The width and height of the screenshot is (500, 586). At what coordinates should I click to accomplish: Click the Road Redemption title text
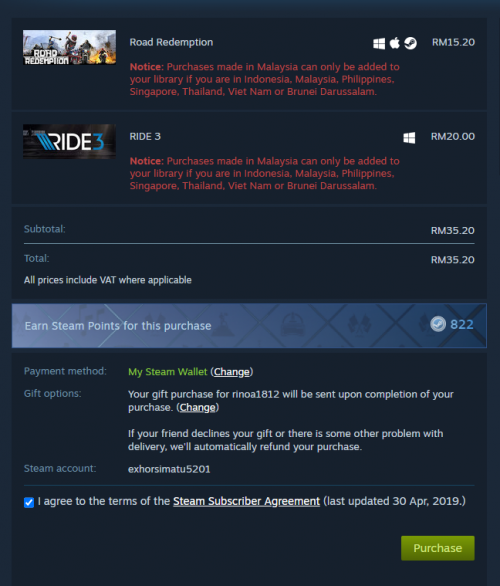171,42
